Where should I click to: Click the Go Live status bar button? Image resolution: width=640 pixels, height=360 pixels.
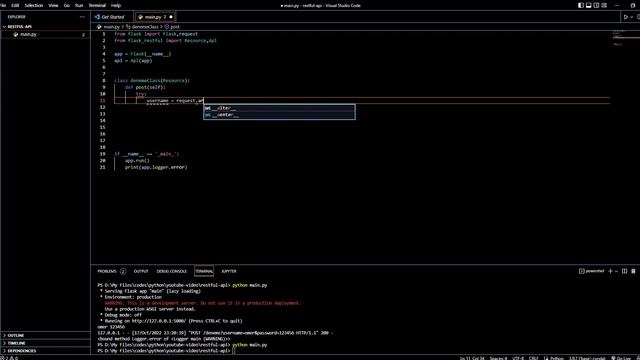[621, 358]
